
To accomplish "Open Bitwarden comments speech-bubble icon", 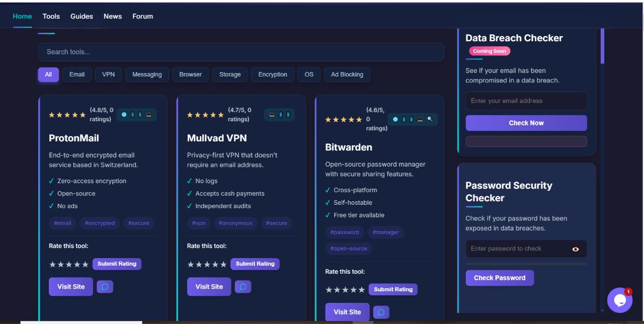I will tap(381, 312).
